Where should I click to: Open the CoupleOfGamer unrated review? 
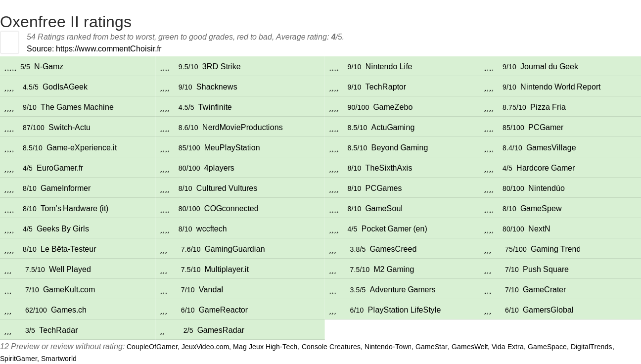point(152,347)
